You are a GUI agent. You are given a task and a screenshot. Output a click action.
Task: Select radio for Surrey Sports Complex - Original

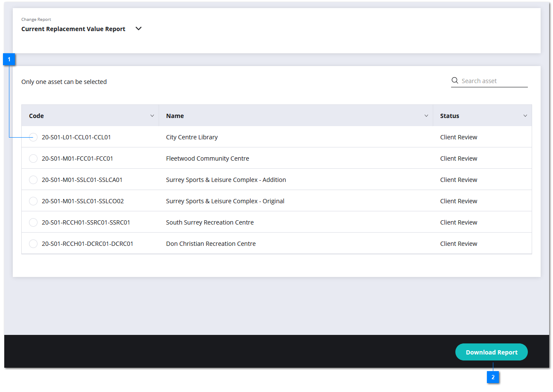coord(33,201)
